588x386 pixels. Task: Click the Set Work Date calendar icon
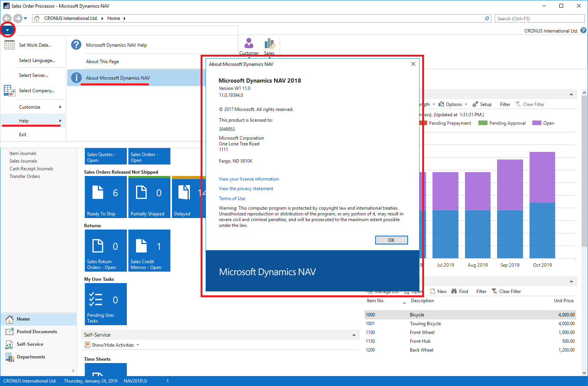(x=10, y=45)
